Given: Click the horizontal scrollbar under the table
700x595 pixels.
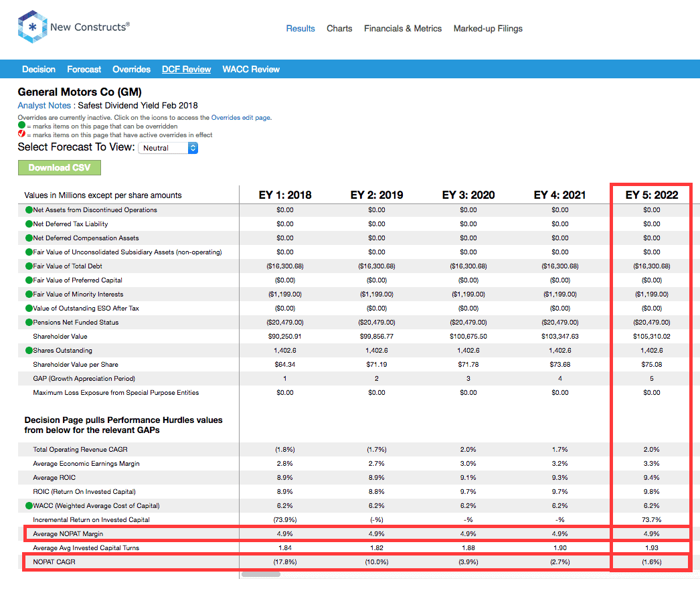Looking at the screenshot, I should [261, 574].
